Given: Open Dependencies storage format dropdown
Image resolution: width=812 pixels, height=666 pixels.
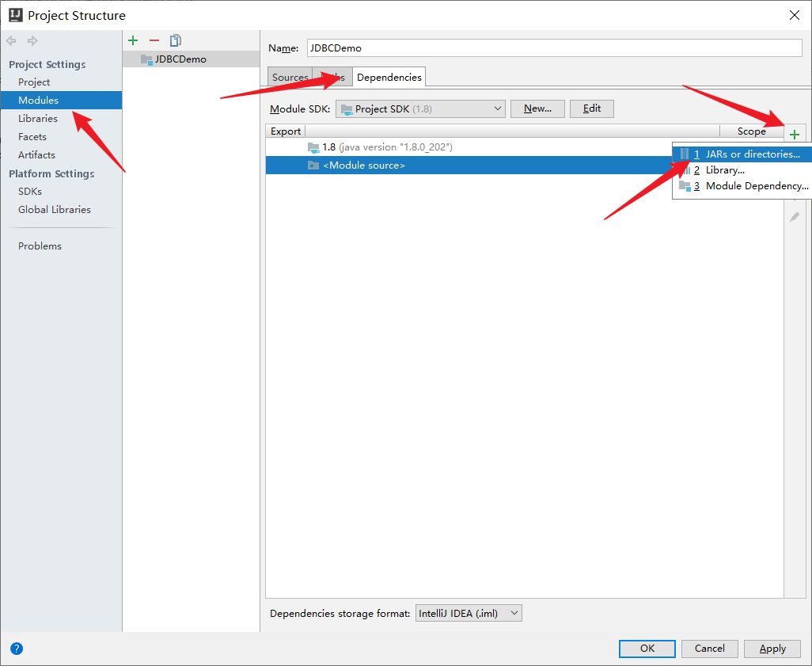Looking at the screenshot, I should (x=469, y=613).
